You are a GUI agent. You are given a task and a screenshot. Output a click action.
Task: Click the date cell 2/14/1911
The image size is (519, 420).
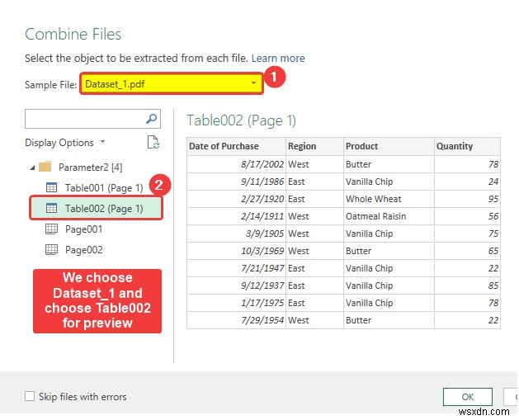point(236,216)
